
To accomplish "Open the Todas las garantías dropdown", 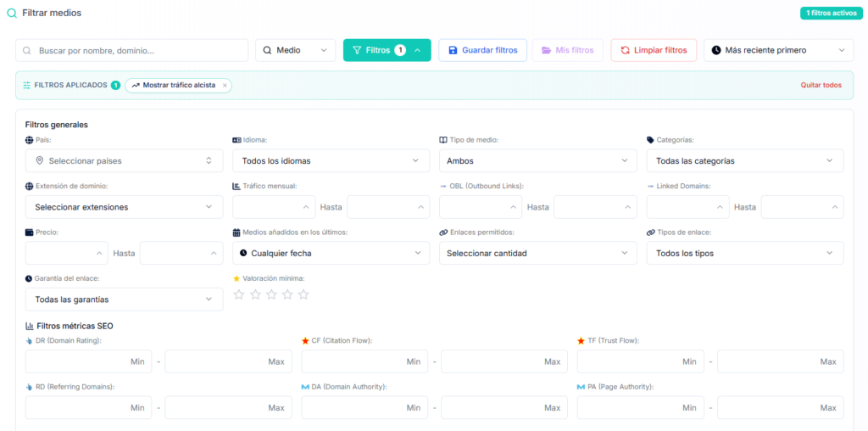I will click(124, 299).
